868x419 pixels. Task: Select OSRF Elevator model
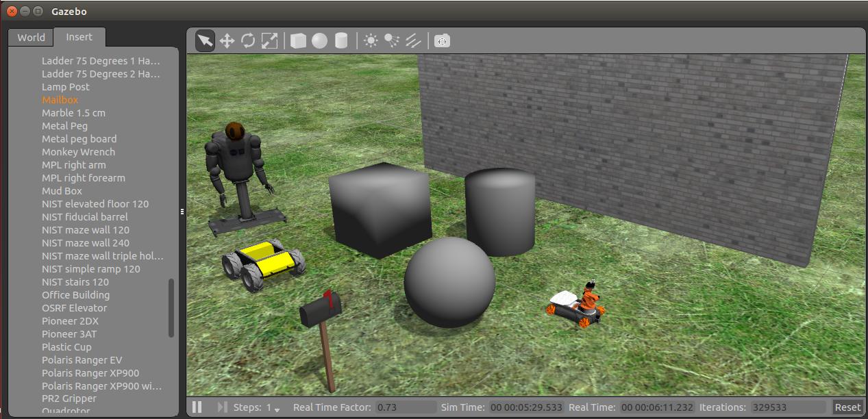(75, 307)
